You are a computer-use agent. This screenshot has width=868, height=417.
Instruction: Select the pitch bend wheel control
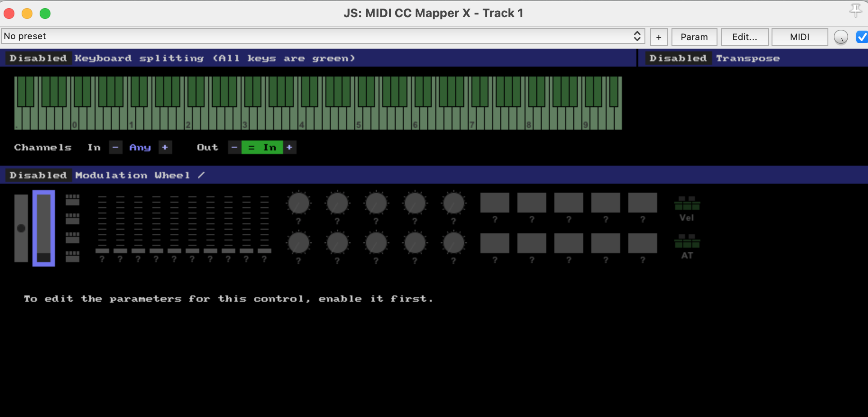(x=21, y=228)
